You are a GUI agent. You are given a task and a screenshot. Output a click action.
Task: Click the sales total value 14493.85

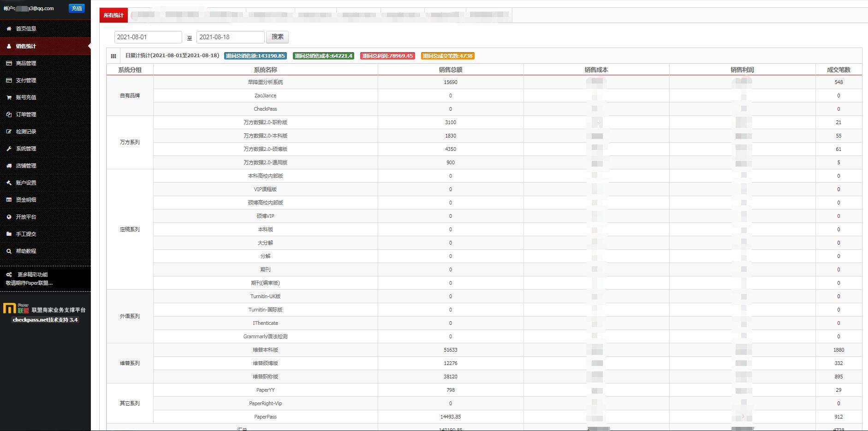[451, 417]
